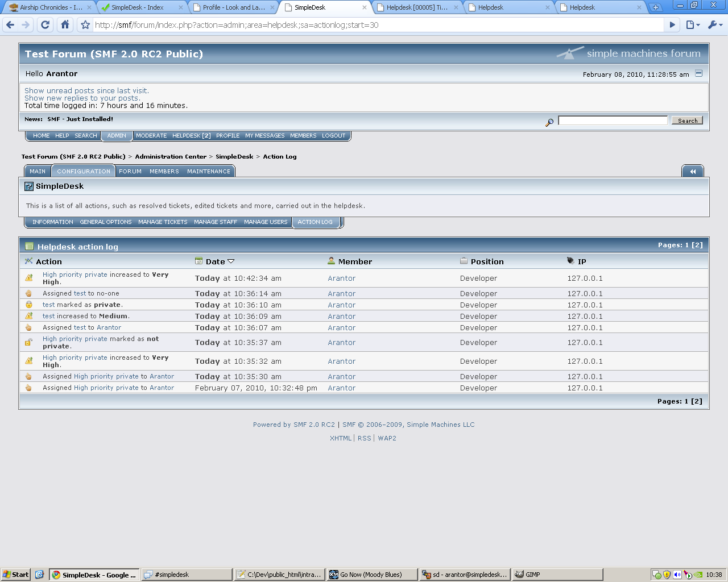Screen dimensions: 728x582
Task: Open the Manage Staff sub-tab
Action: tap(216, 222)
